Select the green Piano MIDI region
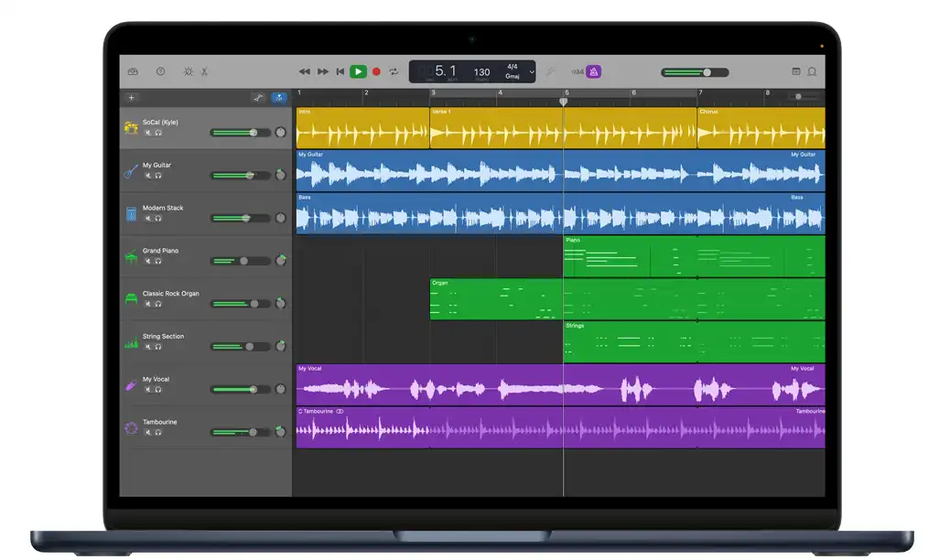This screenshot has height=560, width=928. tap(695, 256)
